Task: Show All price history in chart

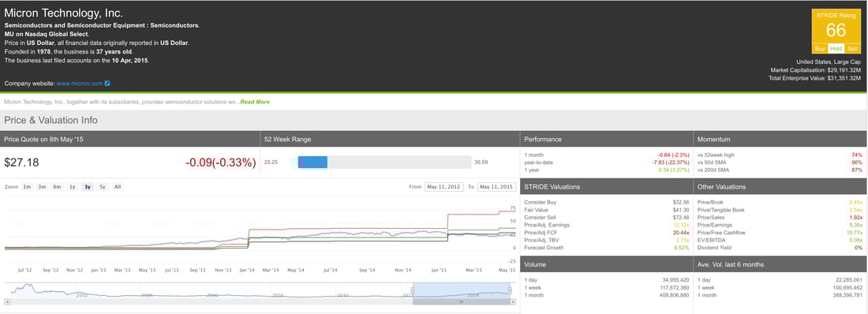Action: point(118,187)
